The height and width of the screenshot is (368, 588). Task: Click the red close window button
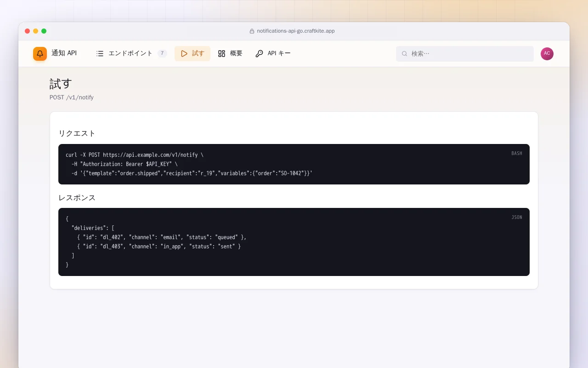point(28,31)
